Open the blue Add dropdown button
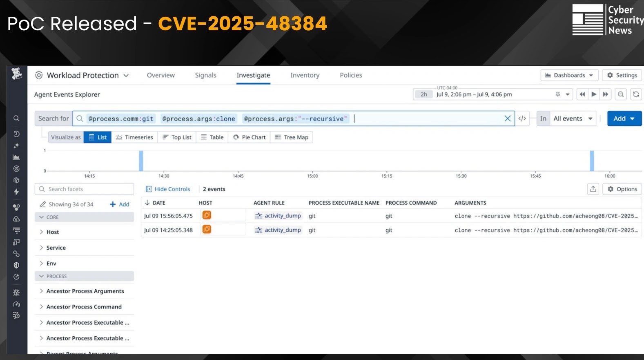The height and width of the screenshot is (360, 644). point(624,119)
